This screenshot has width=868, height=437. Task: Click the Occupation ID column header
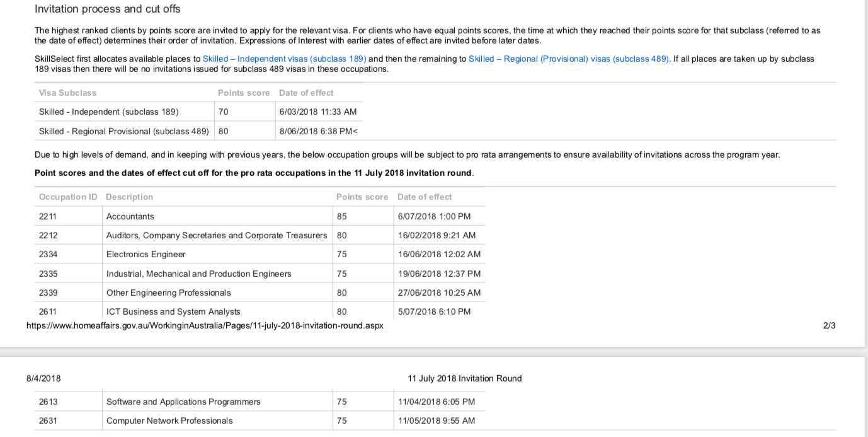(x=68, y=197)
